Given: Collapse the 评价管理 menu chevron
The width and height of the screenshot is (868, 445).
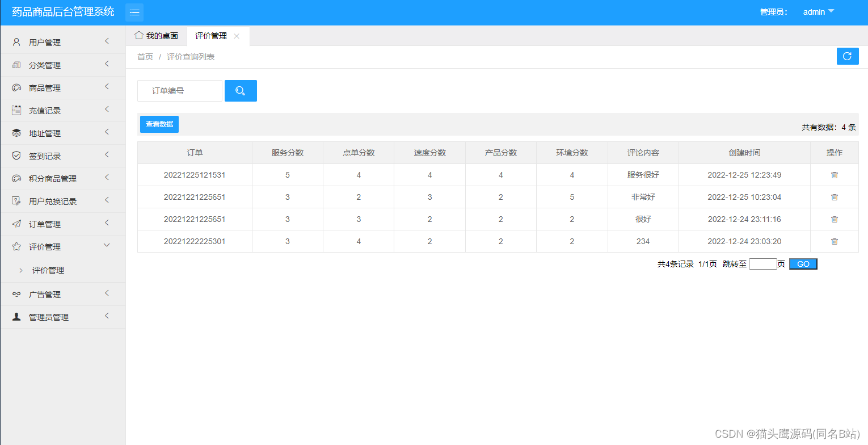Looking at the screenshot, I should [107, 245].
